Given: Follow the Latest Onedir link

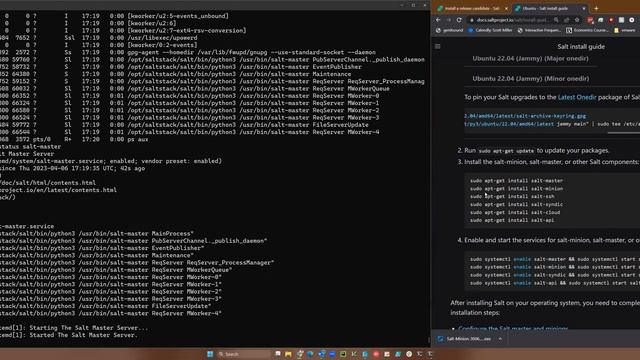Looking at the screenshot, I should (x=577, y=97).
